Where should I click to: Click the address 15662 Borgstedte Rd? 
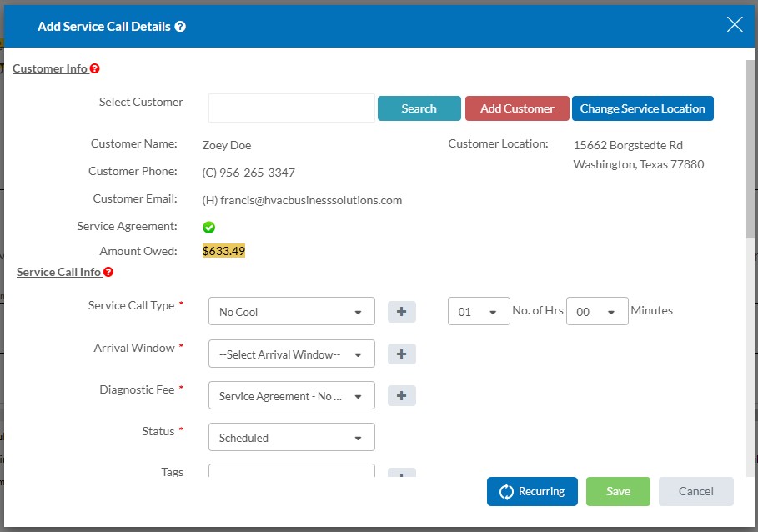[628, 145]
